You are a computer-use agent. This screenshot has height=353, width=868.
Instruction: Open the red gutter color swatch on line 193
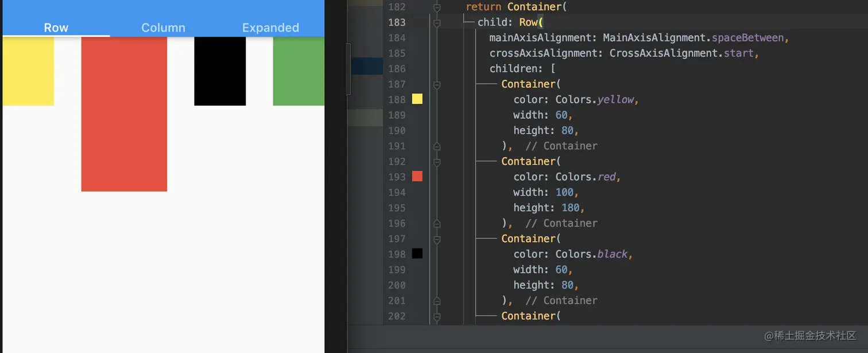coord(417,176)
